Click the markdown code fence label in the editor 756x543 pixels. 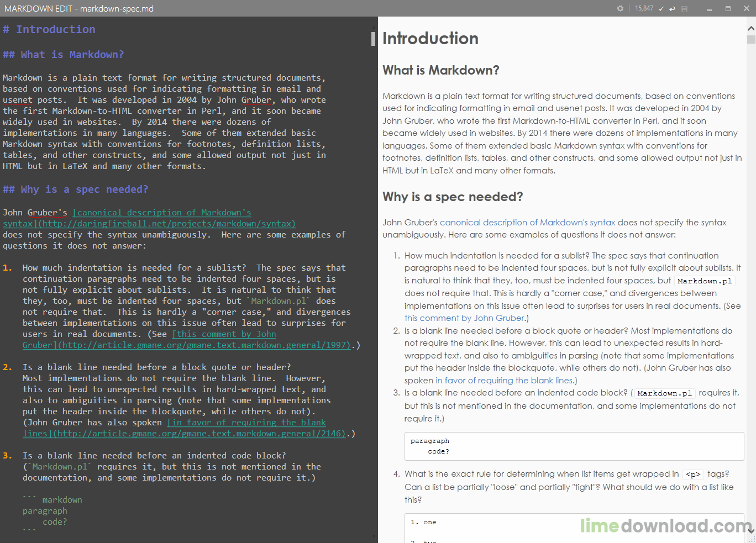tap(62, 499)
